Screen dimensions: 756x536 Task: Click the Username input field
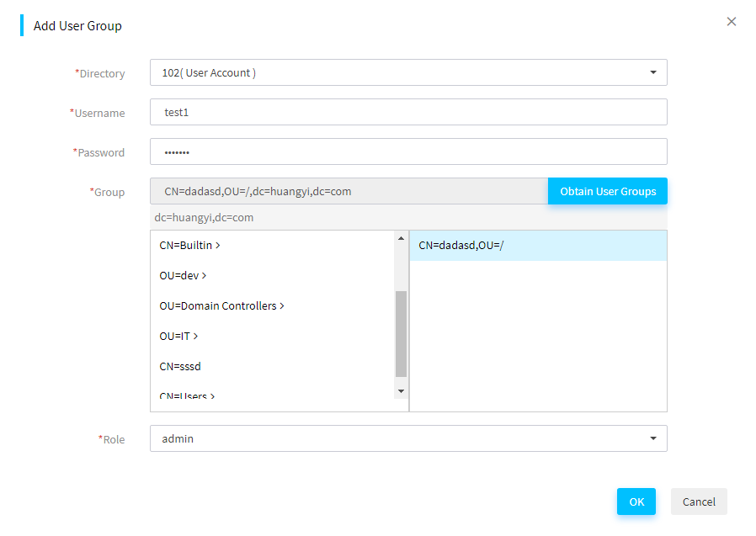(408, 112)
